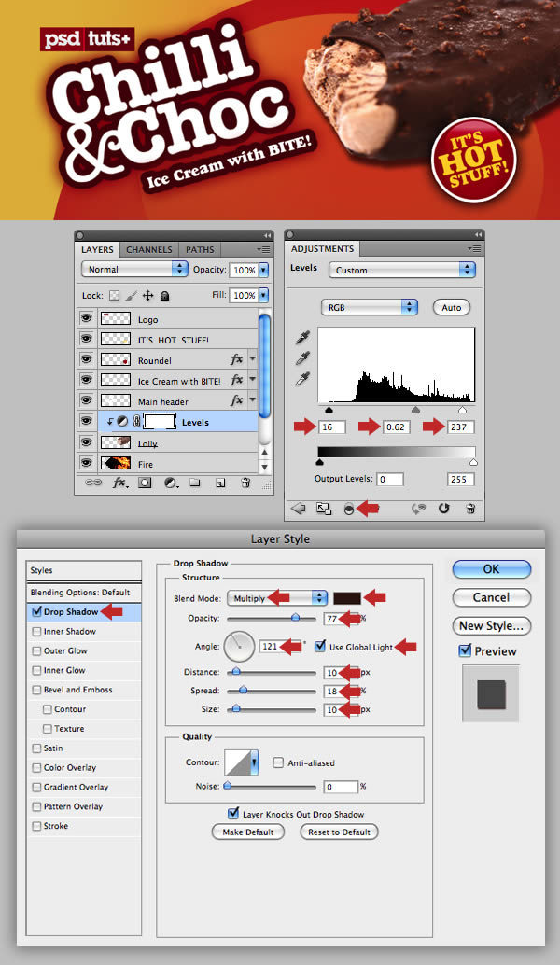Click the link layers icon in Layers panel

pyautogui.click(x=93, y=482)
